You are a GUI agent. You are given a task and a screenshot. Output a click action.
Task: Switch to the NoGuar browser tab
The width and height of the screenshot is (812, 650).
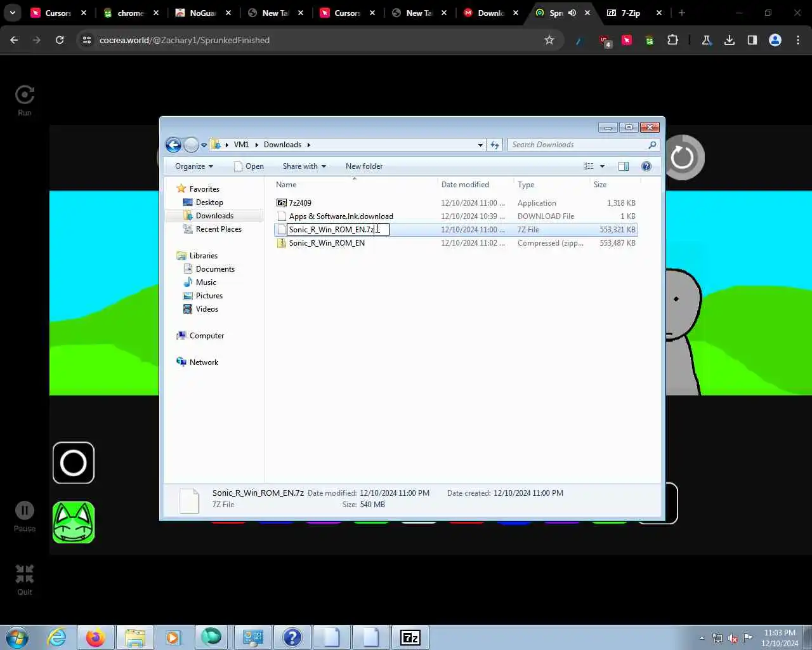(203, 13)
